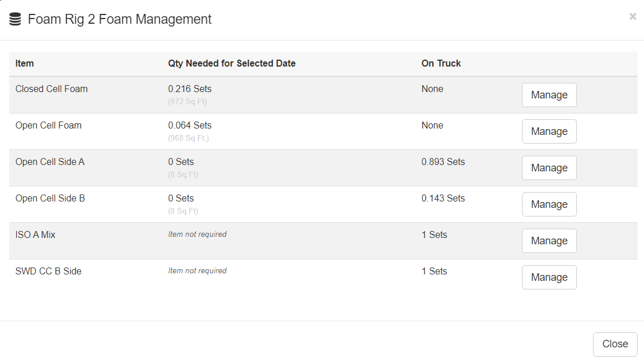Click the Foam Rig 2 Foam Management title
Image resolution: width=644 pixels, height=363 pixels.
pyautogui.click(x=119, y=19)
